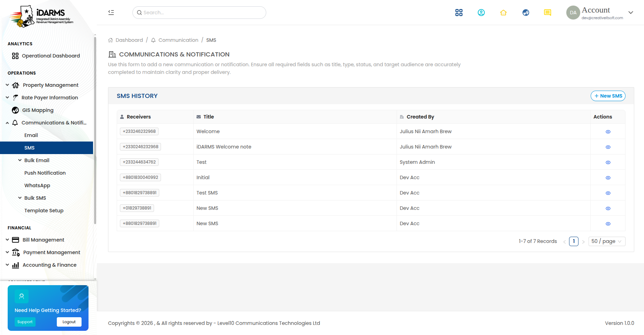
Task: Click the sidebar vertical scrollbar
Action: click(x=95, y=131)
